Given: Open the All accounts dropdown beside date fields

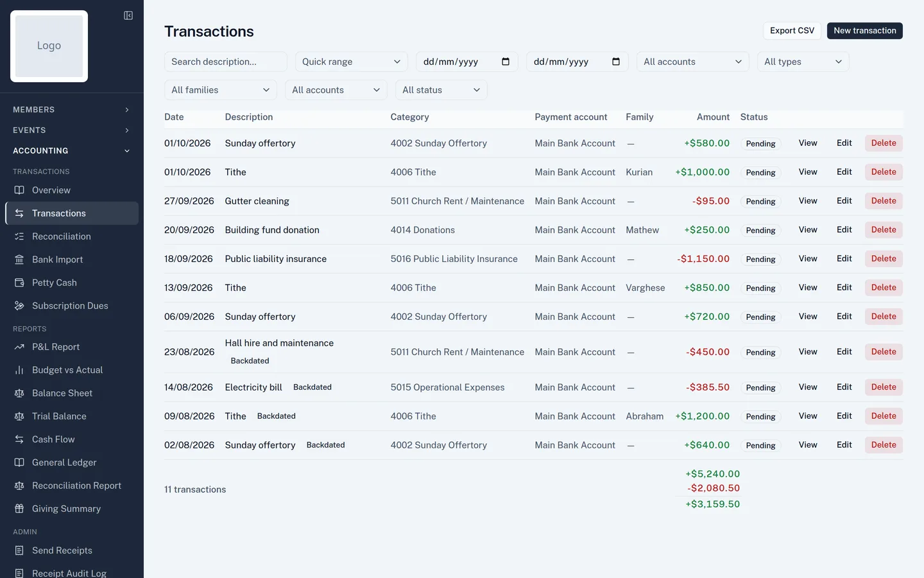Looking at the screenshot, I should point(692,62).
